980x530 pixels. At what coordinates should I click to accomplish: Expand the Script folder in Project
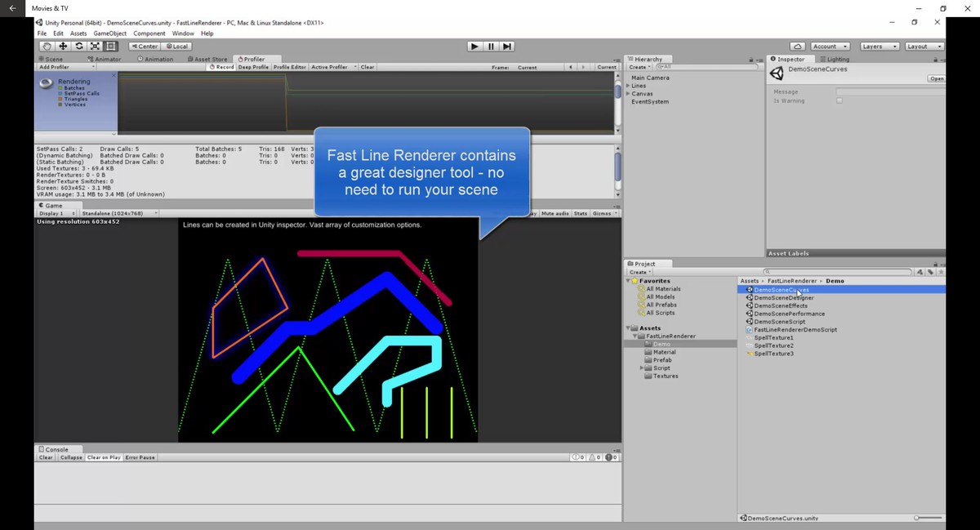click(642, 368)
